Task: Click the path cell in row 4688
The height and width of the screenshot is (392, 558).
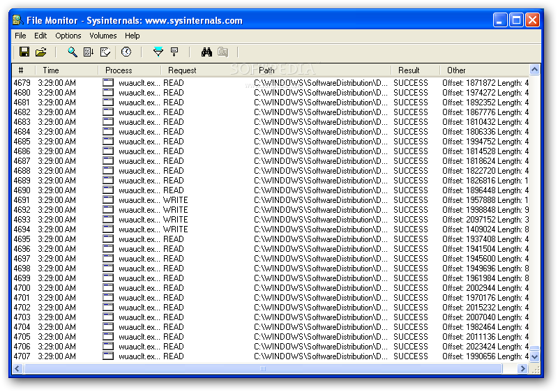Action: 321,171
